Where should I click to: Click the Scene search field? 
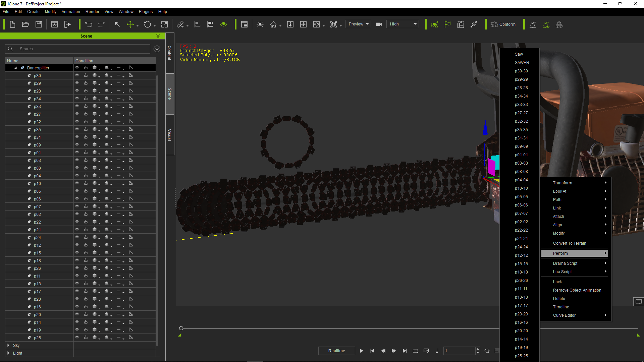click(77, 49)
